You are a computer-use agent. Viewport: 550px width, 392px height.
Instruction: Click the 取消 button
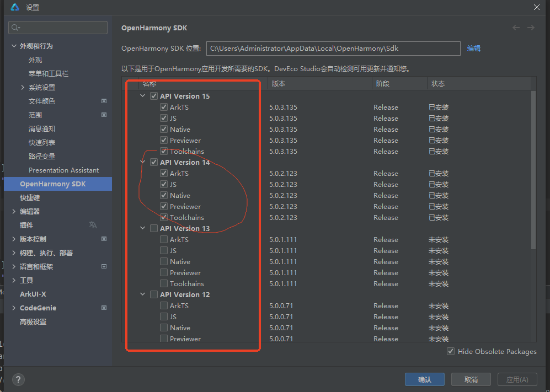tap(471, 379)
